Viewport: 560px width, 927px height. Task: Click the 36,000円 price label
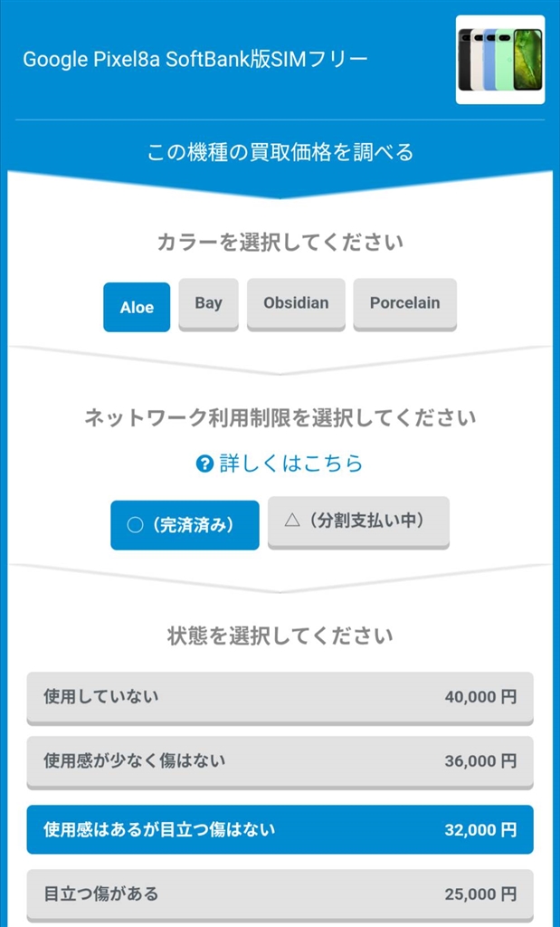tap(480, 761)
